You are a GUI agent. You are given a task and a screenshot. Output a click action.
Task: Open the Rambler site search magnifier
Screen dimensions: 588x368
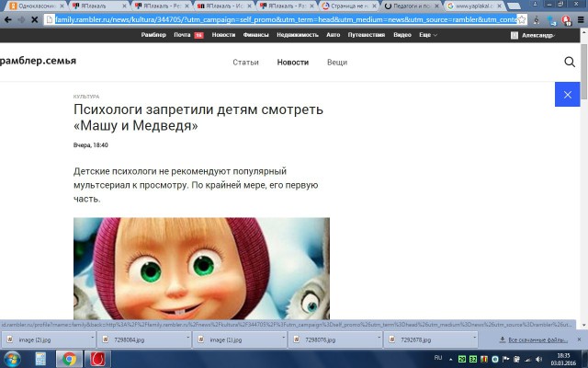570,62
